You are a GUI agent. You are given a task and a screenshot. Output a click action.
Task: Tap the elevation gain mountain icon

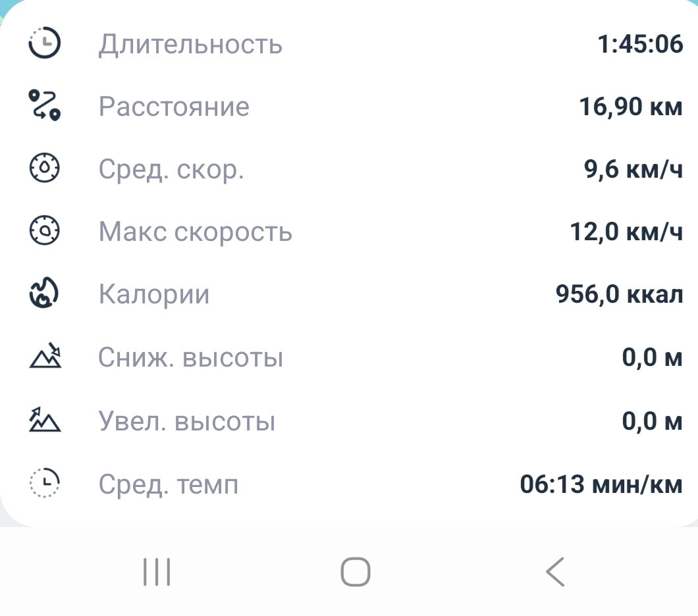[45, 419]
